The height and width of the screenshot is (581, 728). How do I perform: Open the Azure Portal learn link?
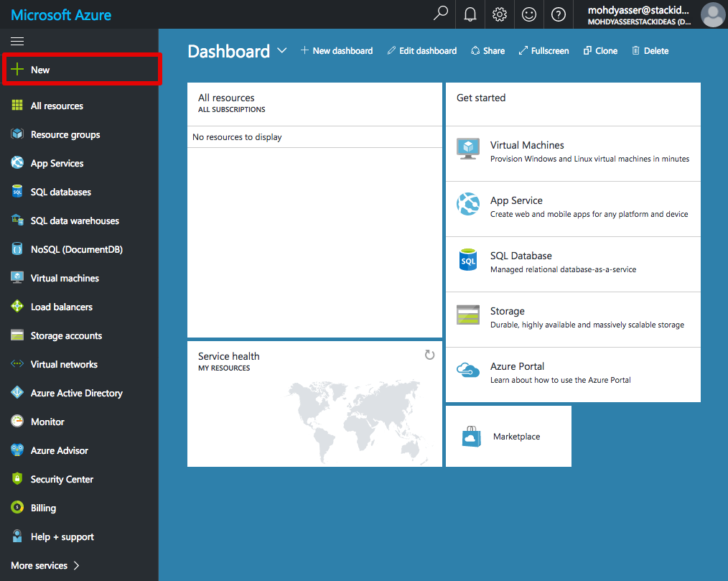(x=573, y=374)
